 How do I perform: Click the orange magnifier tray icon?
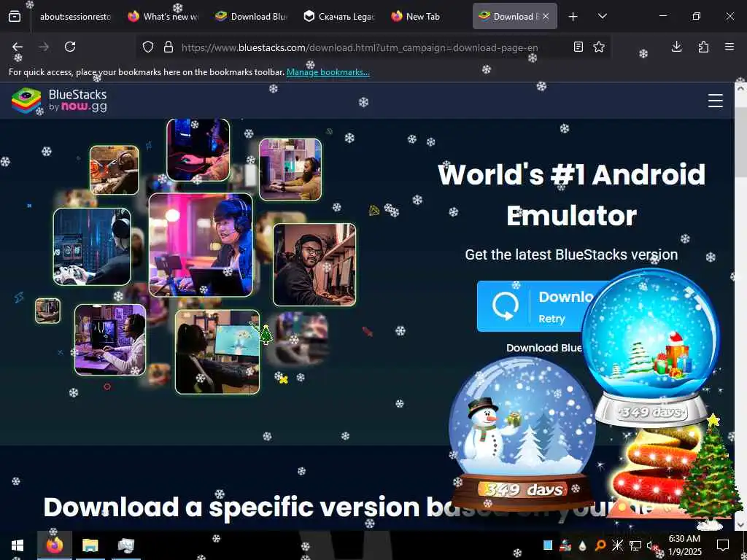[600, 545]
